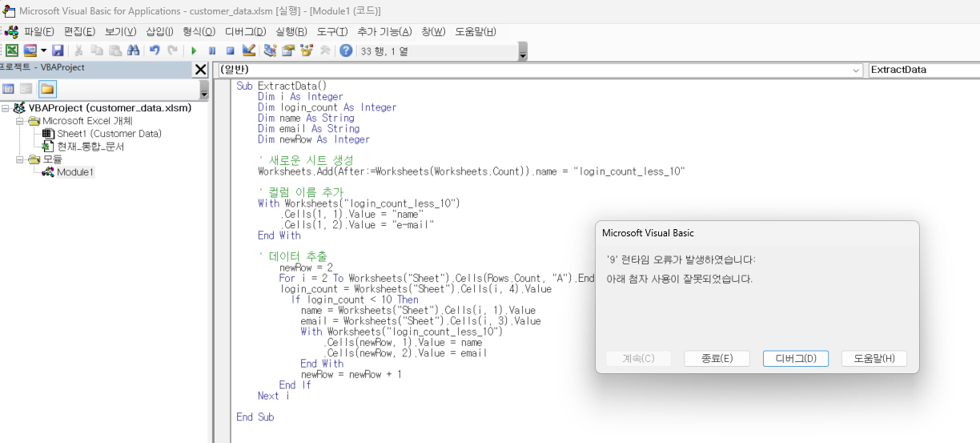The width and height of the screenshot is (980, 443).
Task: Toggle Folders view in the project pane
Action: (47, 89)
